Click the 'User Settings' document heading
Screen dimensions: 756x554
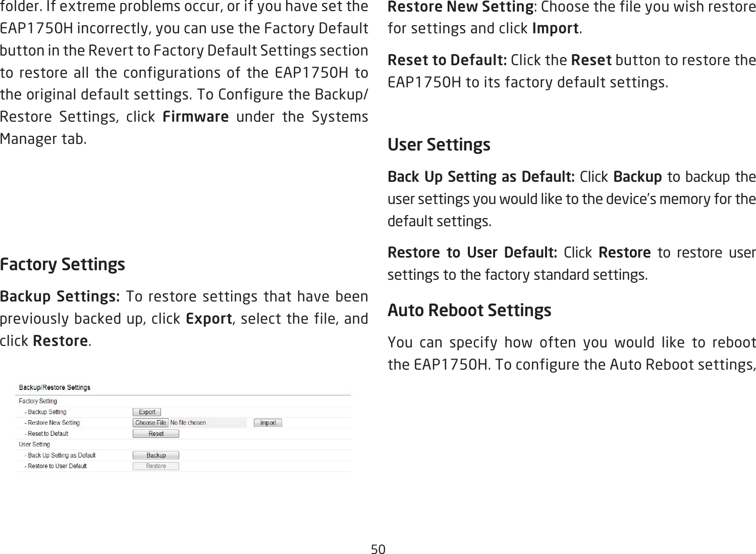click(x=439, y=145)
